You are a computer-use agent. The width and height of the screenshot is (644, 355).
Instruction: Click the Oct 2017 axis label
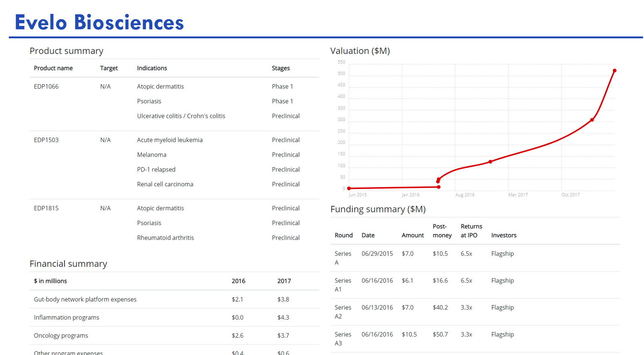click(570, 195)
